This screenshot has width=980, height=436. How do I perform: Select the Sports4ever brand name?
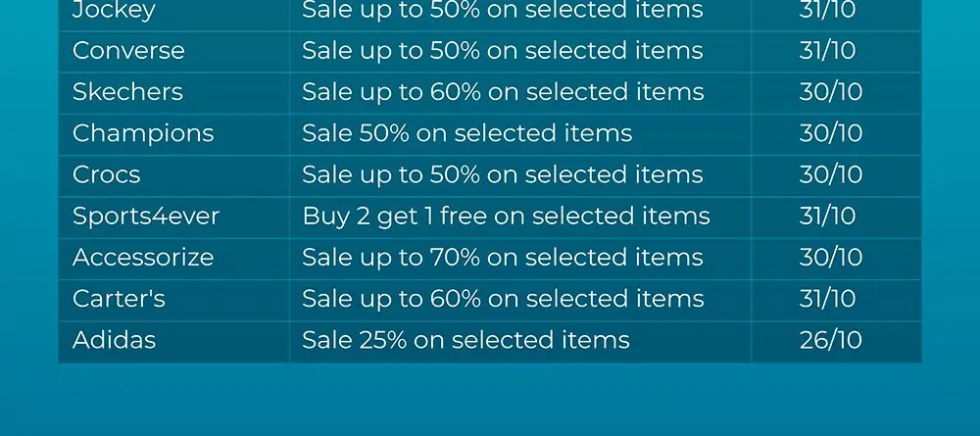point(146,217)
